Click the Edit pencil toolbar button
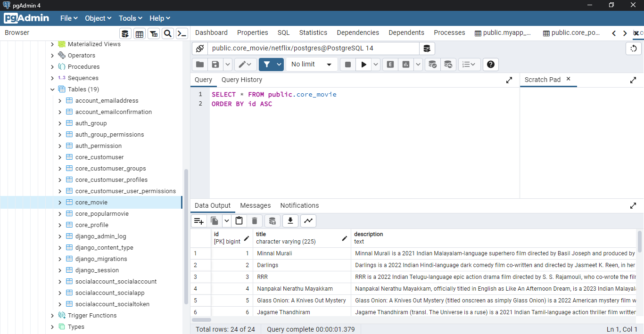Image resolution: width=644 pixels, height=334 pixels. (x=246, y=65)
